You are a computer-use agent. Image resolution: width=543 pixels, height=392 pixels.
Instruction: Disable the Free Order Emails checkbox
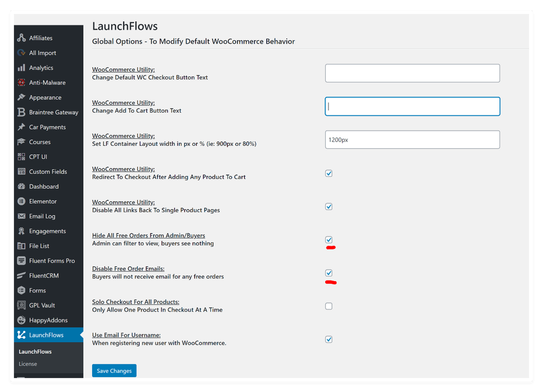329,273
